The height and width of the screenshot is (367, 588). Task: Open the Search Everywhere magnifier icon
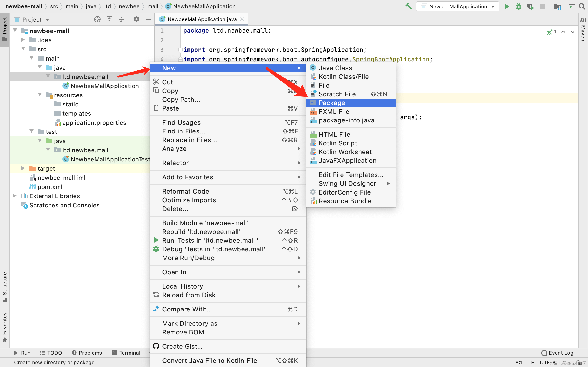pyautogui.click(x=582, y=6)
